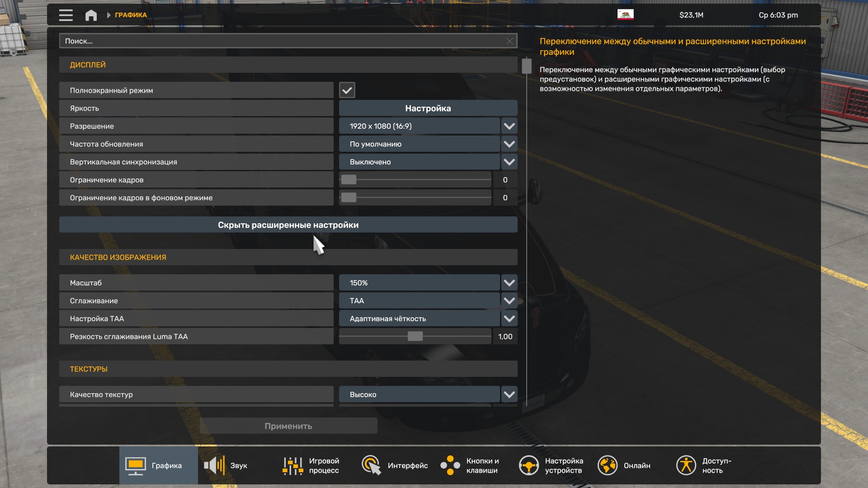868x488 pixels.
Task: Toggle Полноэкранный режим checkbox
Action: click(x=347, y=90)
